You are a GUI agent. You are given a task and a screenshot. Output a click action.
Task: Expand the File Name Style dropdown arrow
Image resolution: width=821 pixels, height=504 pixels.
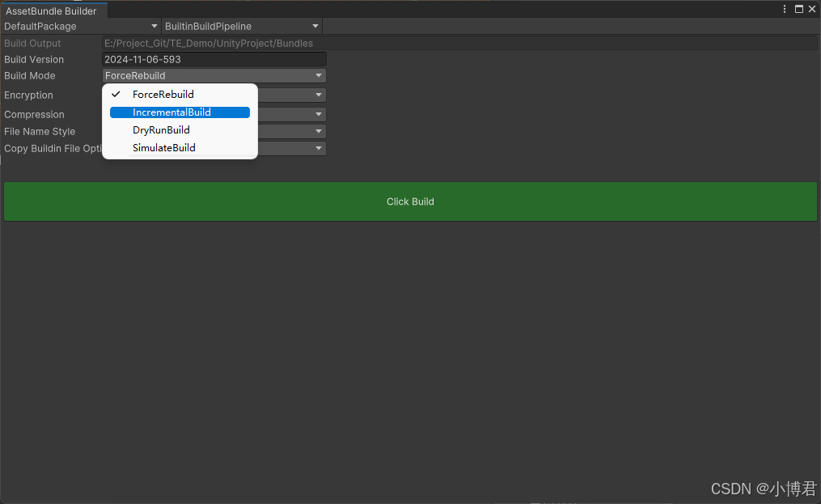(x=319, y=132)
